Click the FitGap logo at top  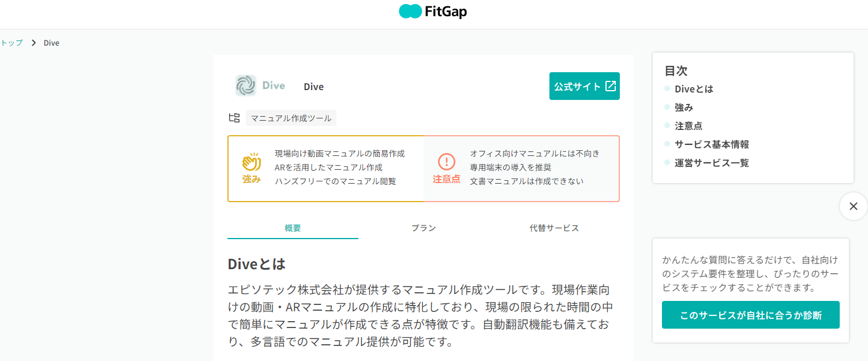[433, 12]
